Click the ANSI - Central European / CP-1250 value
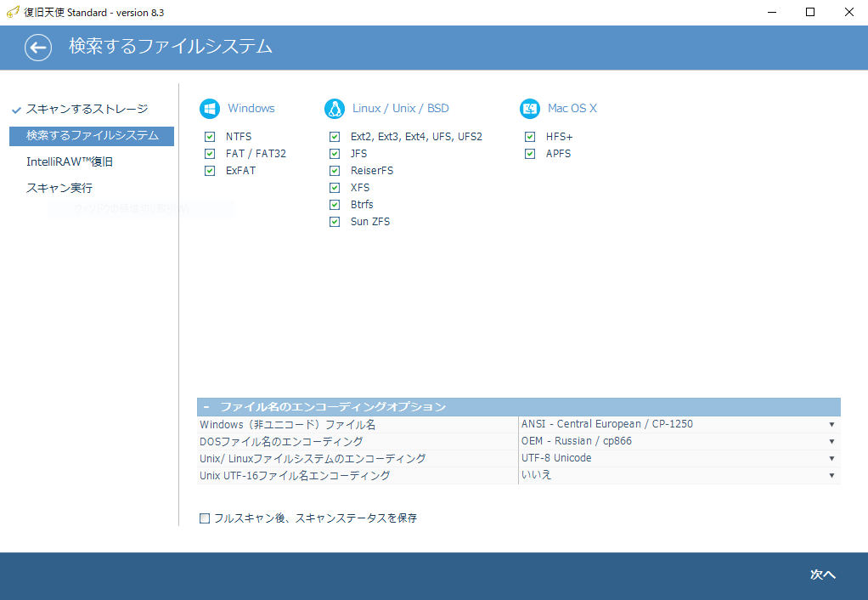868x600 pixels. click(607, 424)
